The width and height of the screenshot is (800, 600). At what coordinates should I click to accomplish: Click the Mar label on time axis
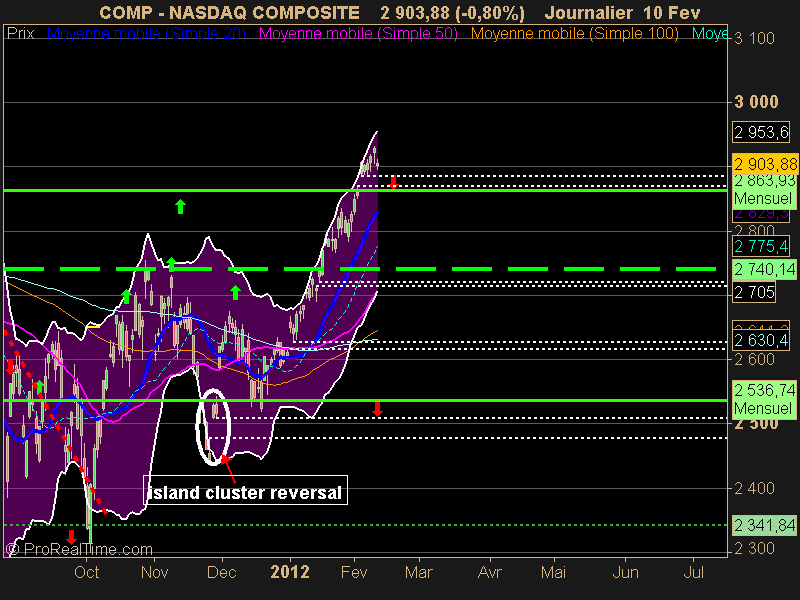point(418,572)
